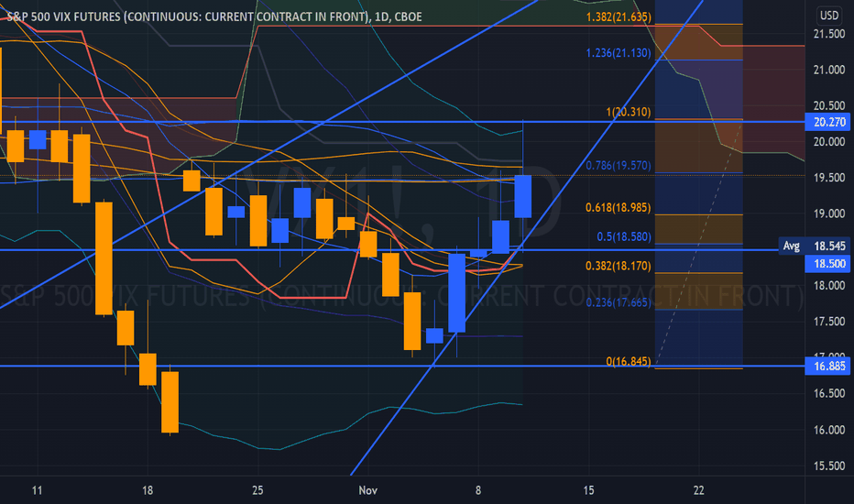
Task: Click Fibonacci level 1(20.310)
Action: (628, 112)
